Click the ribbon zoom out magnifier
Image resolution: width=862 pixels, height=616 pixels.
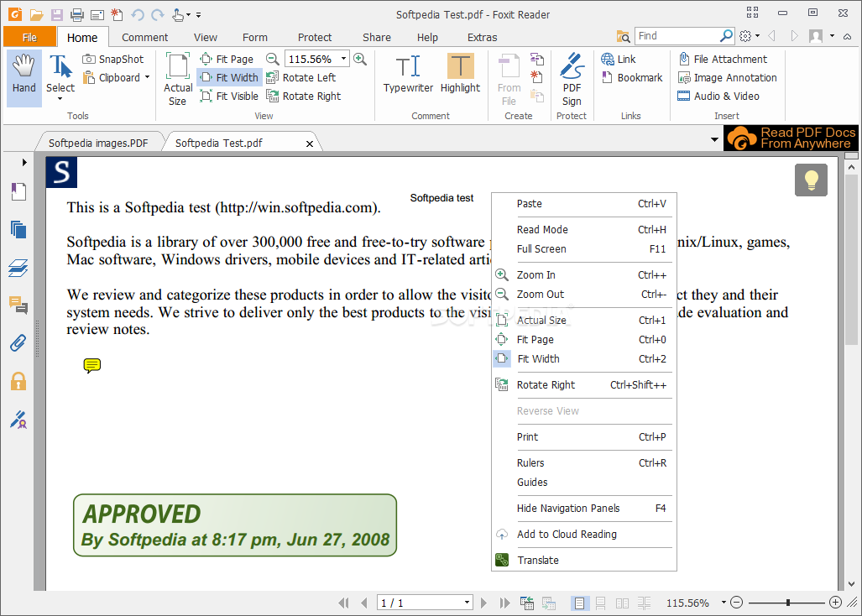coord(273,59)
